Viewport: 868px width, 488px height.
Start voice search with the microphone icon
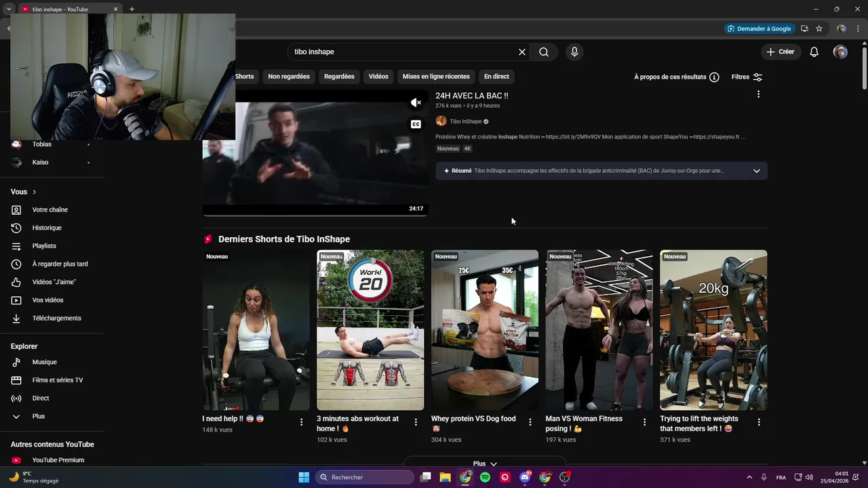[574, 52]
